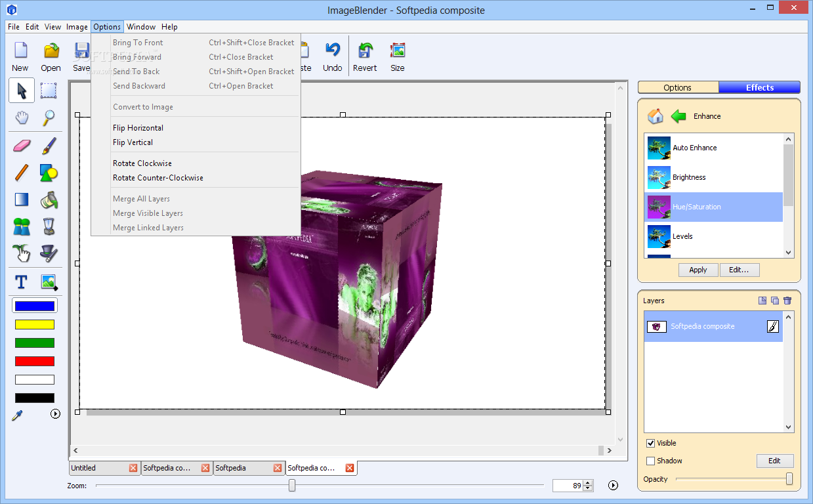Click the green back arrow in Effects
The width and height of the screenshot is (813, 504).
coord(678,116)
